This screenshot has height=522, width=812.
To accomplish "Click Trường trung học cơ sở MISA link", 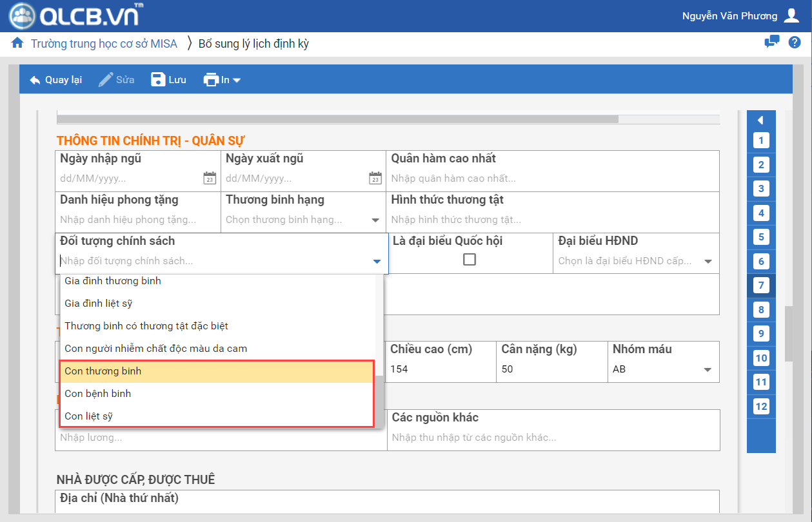I will pos(104,44).
